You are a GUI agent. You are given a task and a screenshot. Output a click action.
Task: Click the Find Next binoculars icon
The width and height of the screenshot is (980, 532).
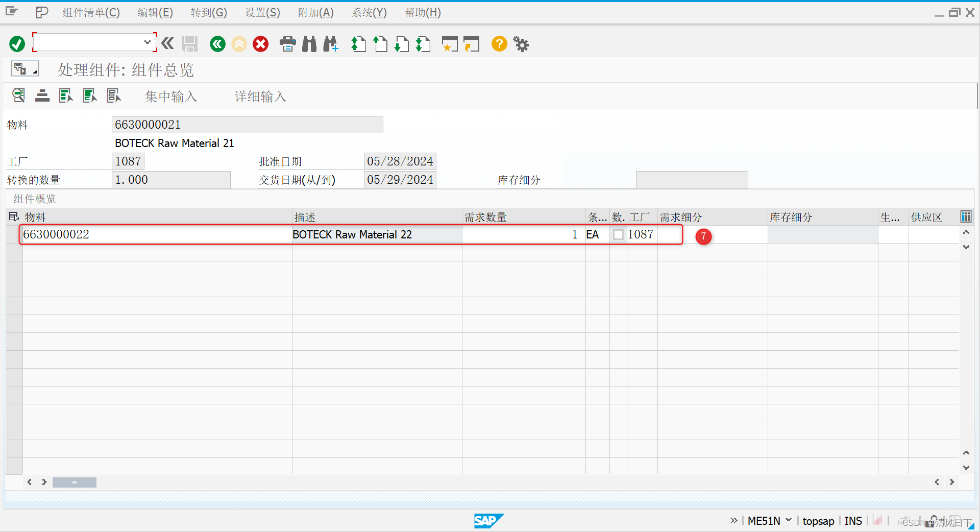pos(331,43)
